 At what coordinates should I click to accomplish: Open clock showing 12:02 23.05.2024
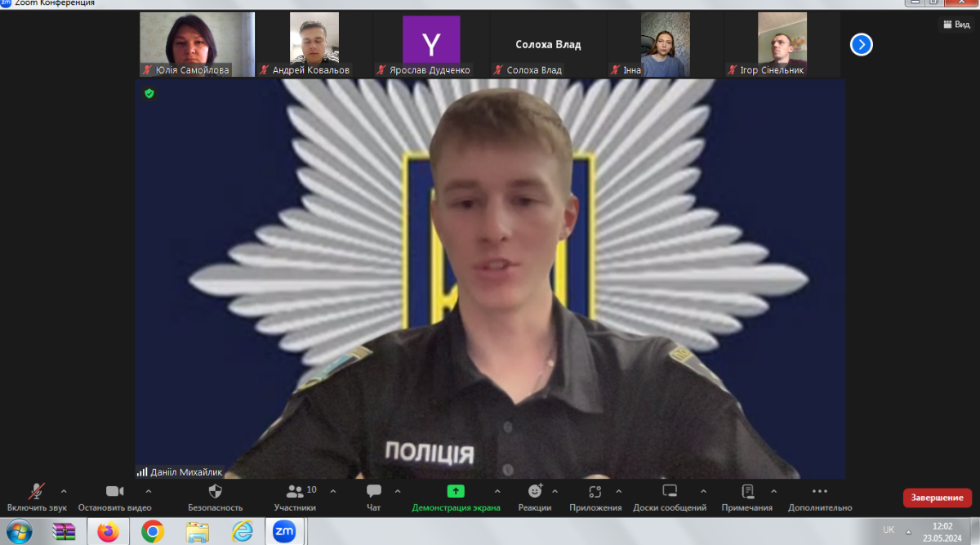[x=942, y=532]
